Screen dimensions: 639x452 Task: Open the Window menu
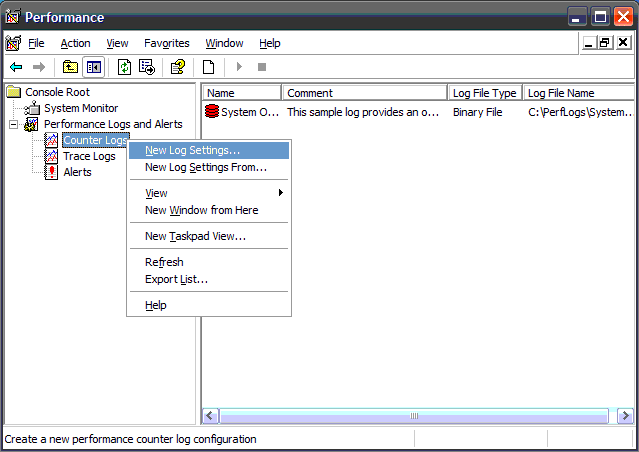click(224, 43)
